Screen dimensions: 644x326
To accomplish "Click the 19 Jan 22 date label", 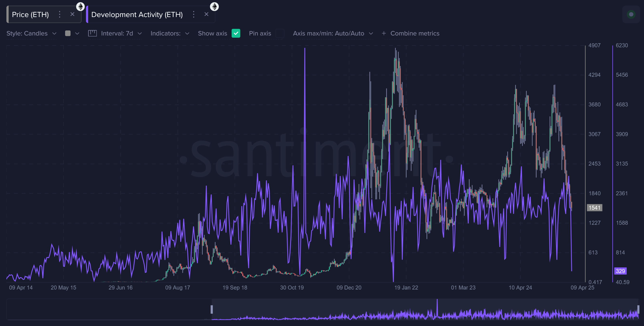I will tap(406, 288).
